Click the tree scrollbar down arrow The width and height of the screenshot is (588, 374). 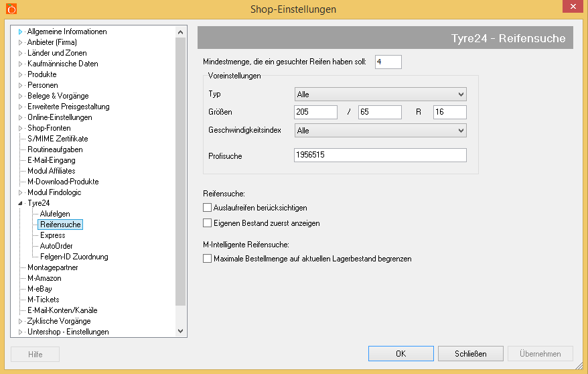click(x=180, y=330)
